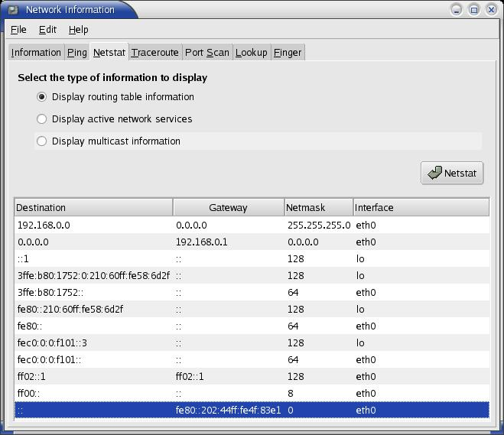
Task: Select the 3ffe:b80:1752:: destination row
Action: click(252, 292)
